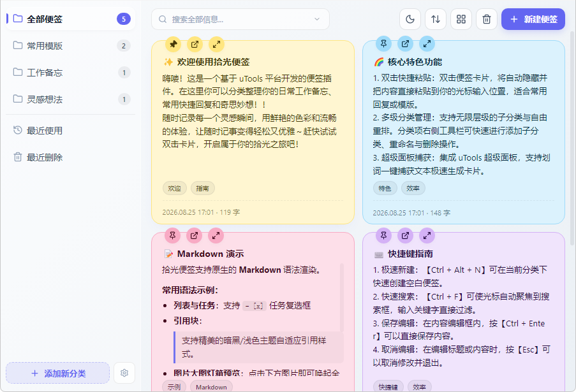Click the 特色 tag on 核心特色功能
This screenshot has width=576, height=392.
tap(385, 188)
